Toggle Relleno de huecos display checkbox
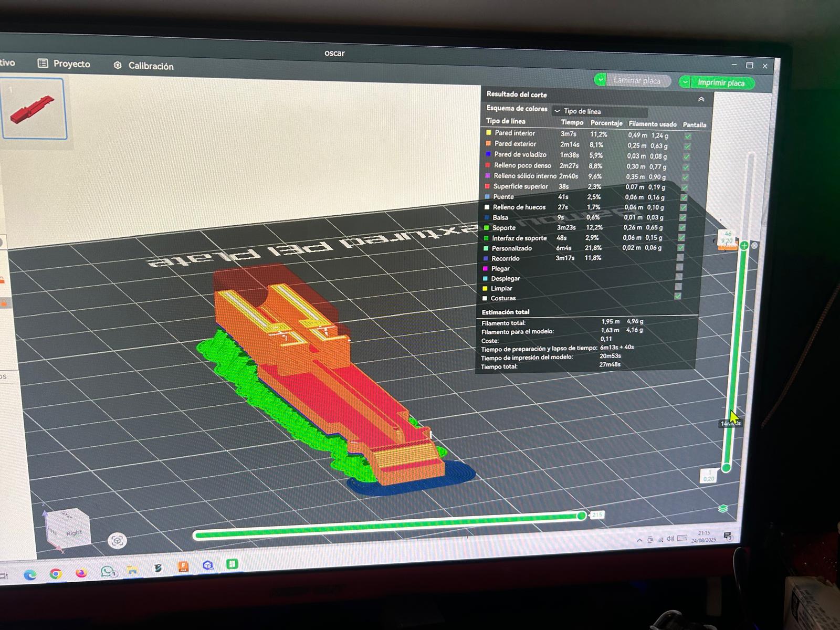The image size is (840, 630). click(684, 207)
